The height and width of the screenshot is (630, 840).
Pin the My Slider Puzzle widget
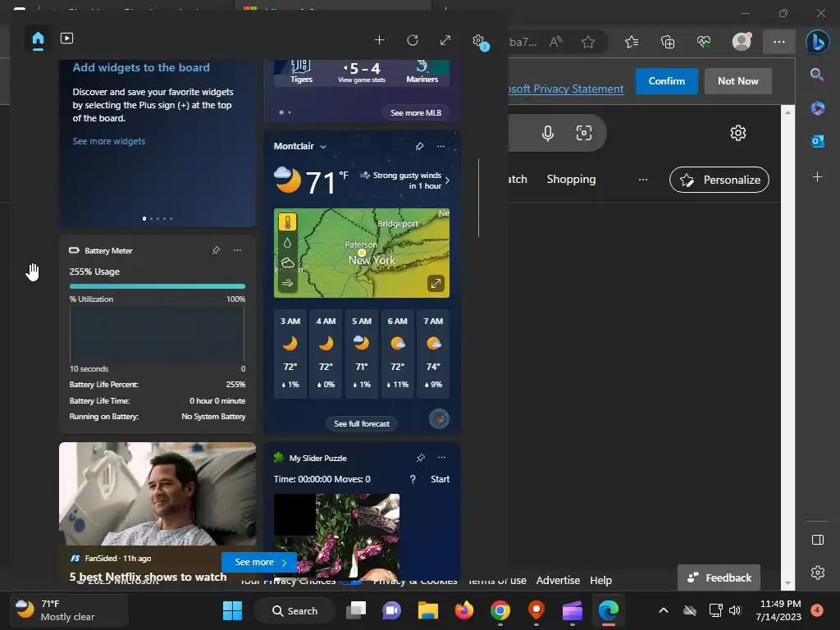click(421, 458)
